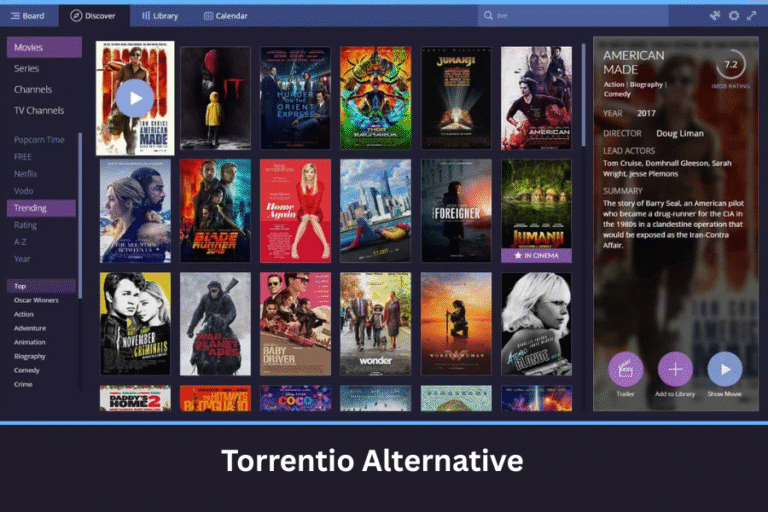The width and height of the screenshot is (768, 512).
Task: Open Thor Ragnarok poster
Action: coord(376,98)
